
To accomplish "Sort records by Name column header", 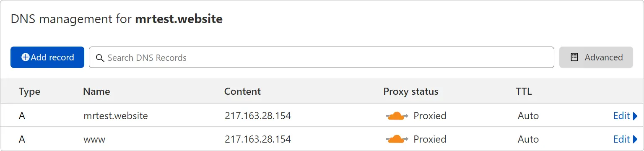I will (96, 91).
